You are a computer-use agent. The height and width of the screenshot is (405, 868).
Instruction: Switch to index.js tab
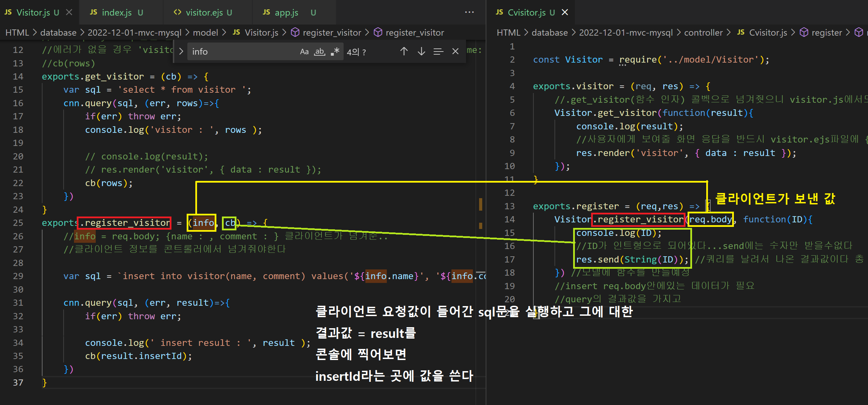coord(116,12)
